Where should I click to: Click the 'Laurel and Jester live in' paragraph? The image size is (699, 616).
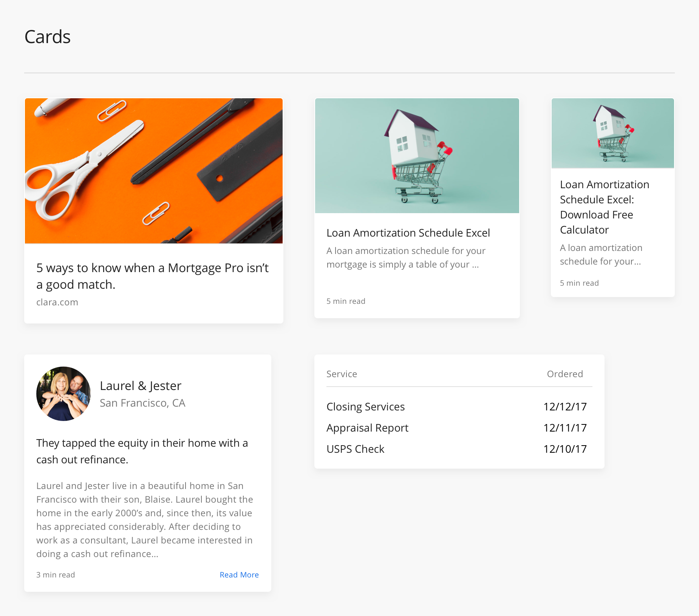coord(145,520)
